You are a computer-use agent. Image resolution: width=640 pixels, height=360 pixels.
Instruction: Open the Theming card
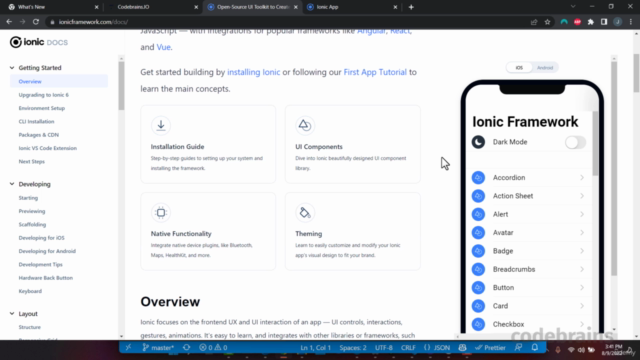(x=353, y=231)
